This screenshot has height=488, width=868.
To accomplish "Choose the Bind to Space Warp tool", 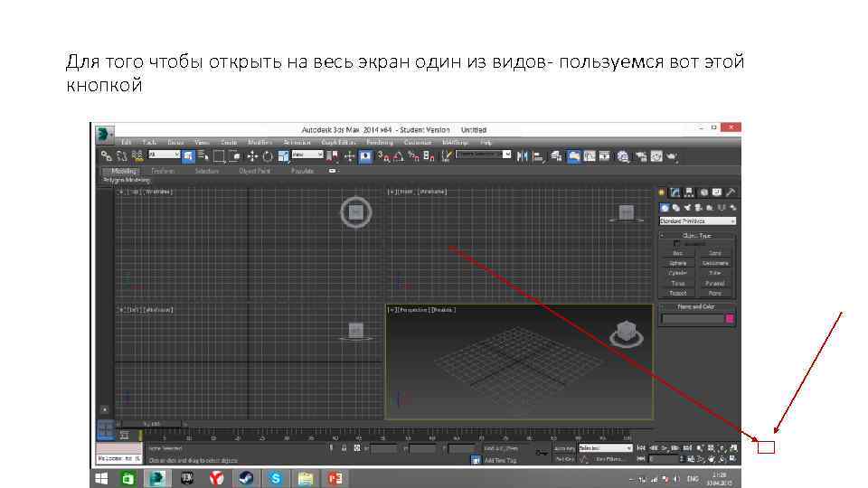I will [137, 156].
